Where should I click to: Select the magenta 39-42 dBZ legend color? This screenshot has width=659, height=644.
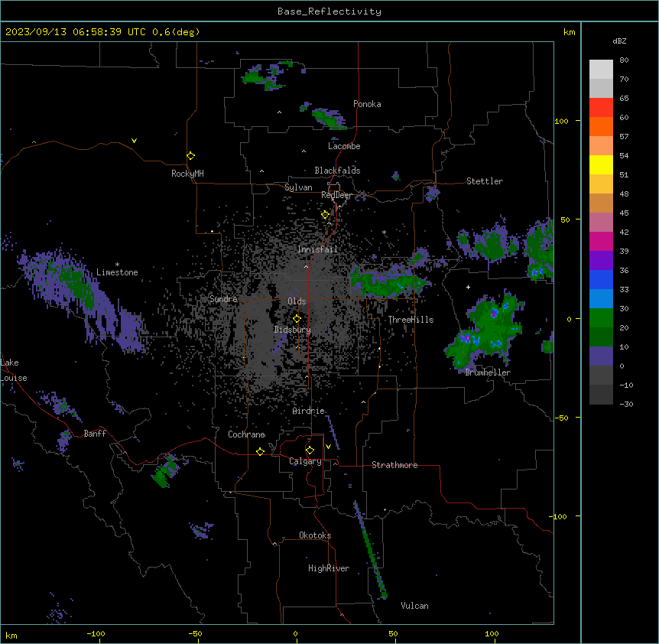[x=601, y=242]
